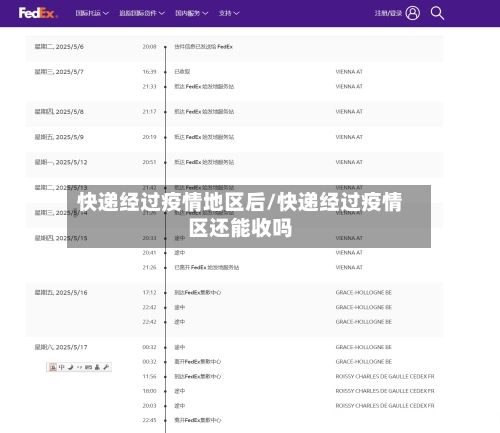
Task: Click the FedEx logo
Action: point(38,13)
